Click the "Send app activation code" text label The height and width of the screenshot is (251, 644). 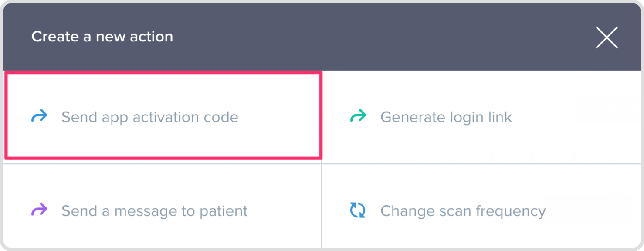tap(149, 117)
